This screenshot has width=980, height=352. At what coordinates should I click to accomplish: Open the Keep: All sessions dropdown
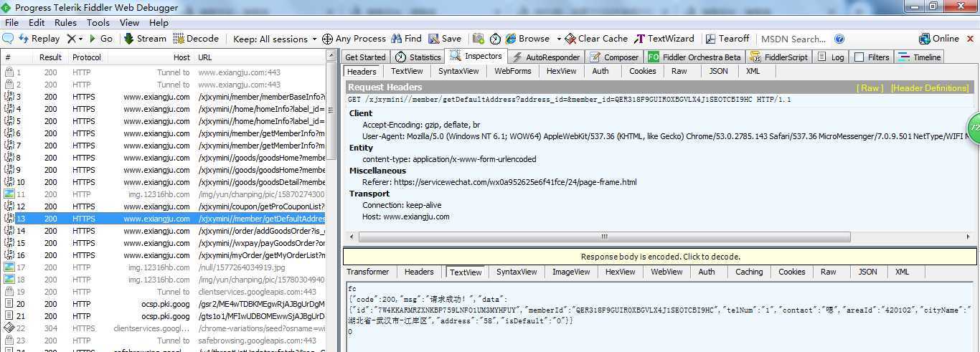click(x=275, y=39)
